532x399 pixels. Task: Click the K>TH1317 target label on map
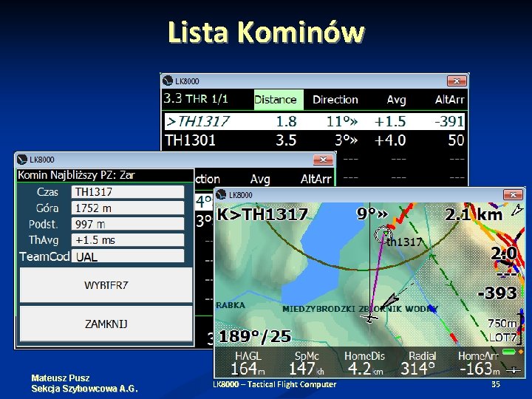[262, 214]
